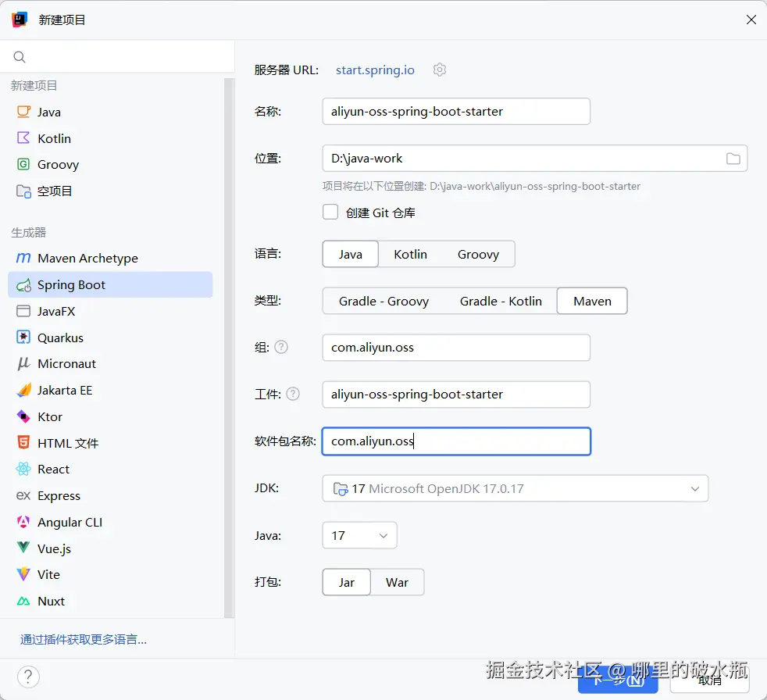Image resolution: width=767 pixels, height=700 pixels.
Task: Select Angular CLI in generator list
Action: click(x=111, y=522)
